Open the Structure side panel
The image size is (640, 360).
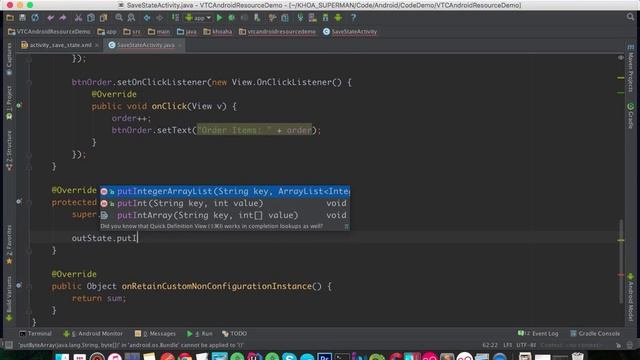click(x=9, y=151)
